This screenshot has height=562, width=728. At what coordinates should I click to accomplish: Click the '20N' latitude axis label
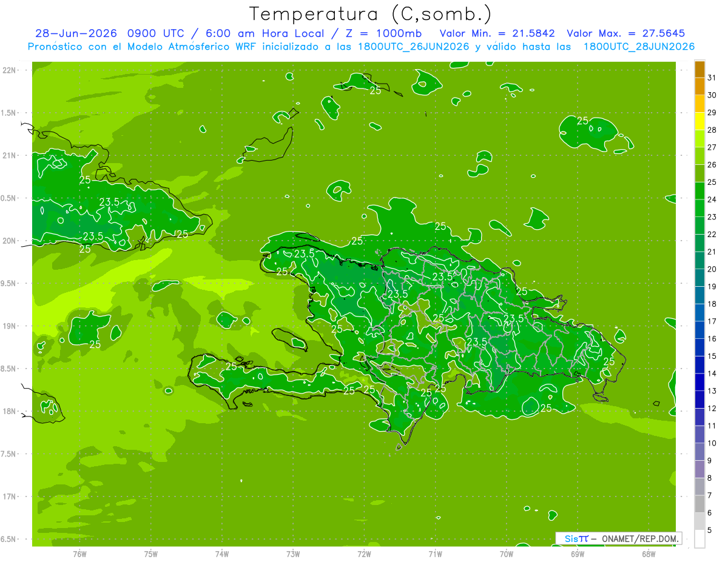tap(8, 241)
